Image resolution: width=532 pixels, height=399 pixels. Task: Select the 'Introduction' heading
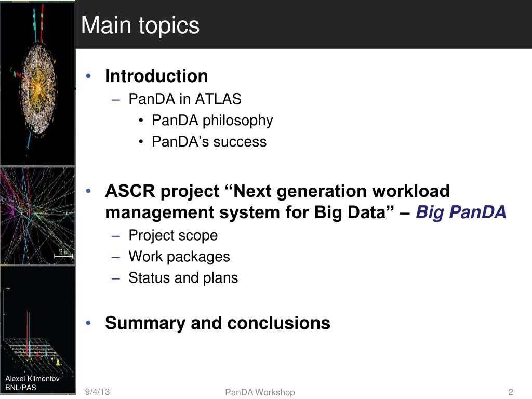click(156, 76)
